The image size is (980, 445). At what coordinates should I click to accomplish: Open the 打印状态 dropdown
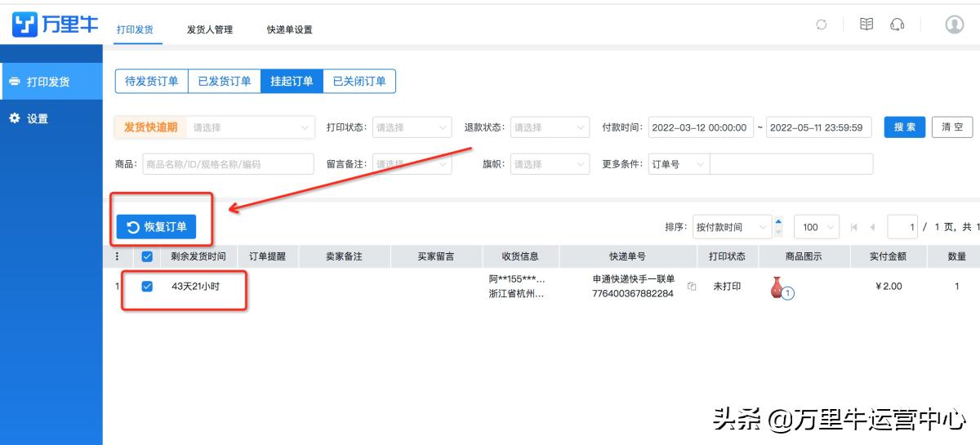(412, 127)
